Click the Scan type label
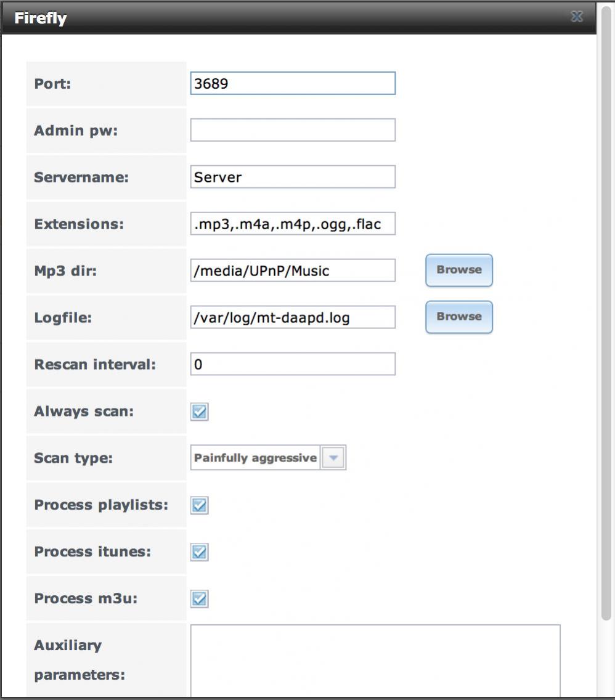615x700 pixels. [73, 458]
